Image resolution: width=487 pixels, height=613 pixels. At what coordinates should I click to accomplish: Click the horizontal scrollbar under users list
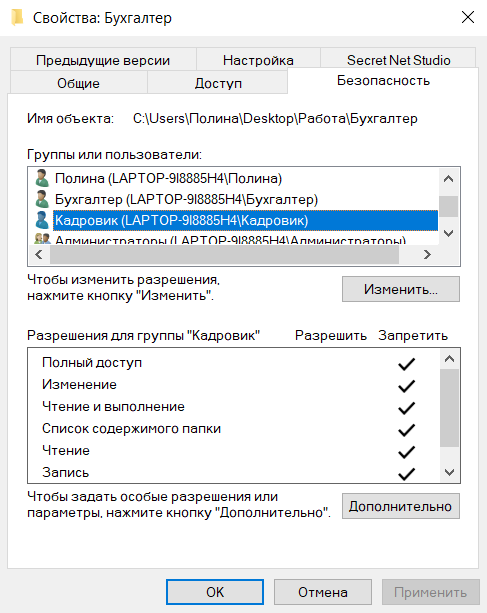(x=224, y=255)
